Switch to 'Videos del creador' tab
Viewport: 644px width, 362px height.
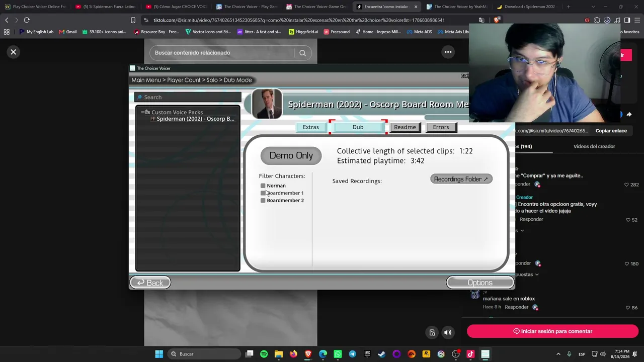(594, 146)
